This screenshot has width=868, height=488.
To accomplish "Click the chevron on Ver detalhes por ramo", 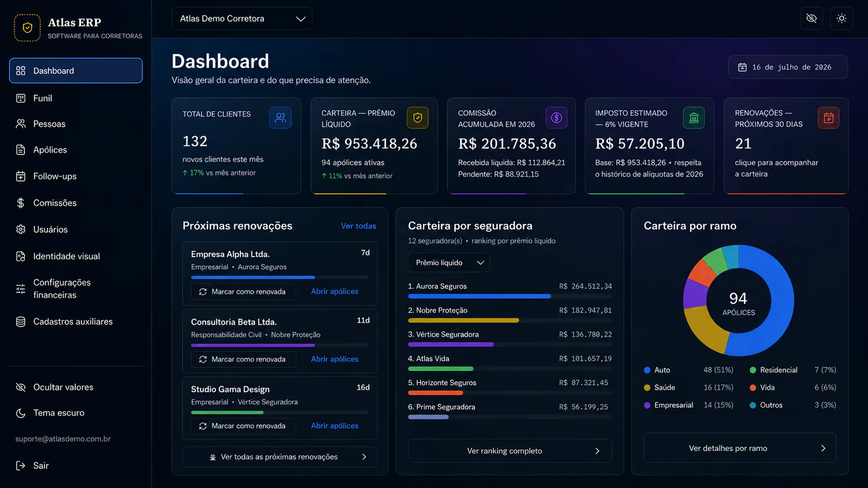I will pyautogui.click(x=823, y=448).
